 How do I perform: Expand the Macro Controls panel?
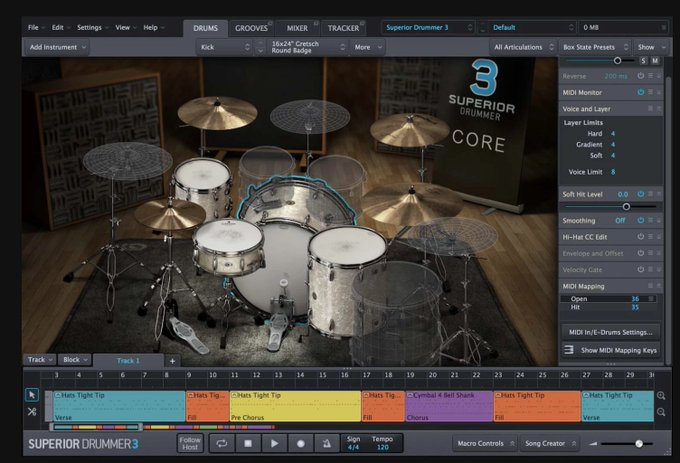[x=485, y=443]
